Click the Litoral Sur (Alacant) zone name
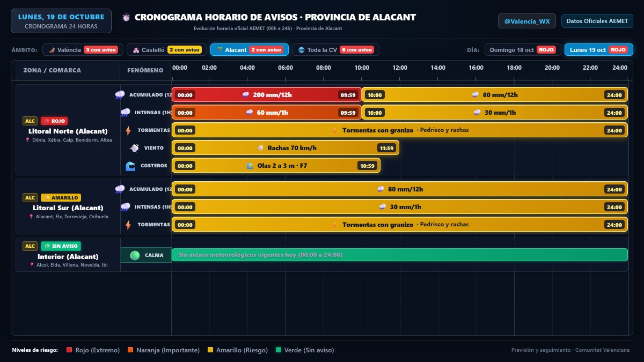The width and height of the screenshot is (644, 362). [68, 208]
